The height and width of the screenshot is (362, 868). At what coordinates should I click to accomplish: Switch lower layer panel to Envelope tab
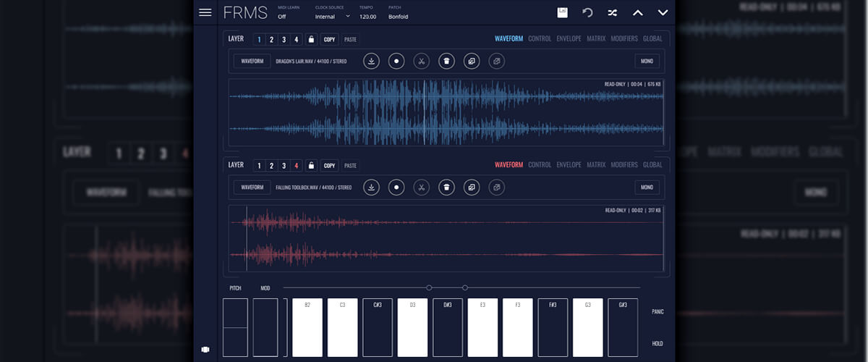569,164
